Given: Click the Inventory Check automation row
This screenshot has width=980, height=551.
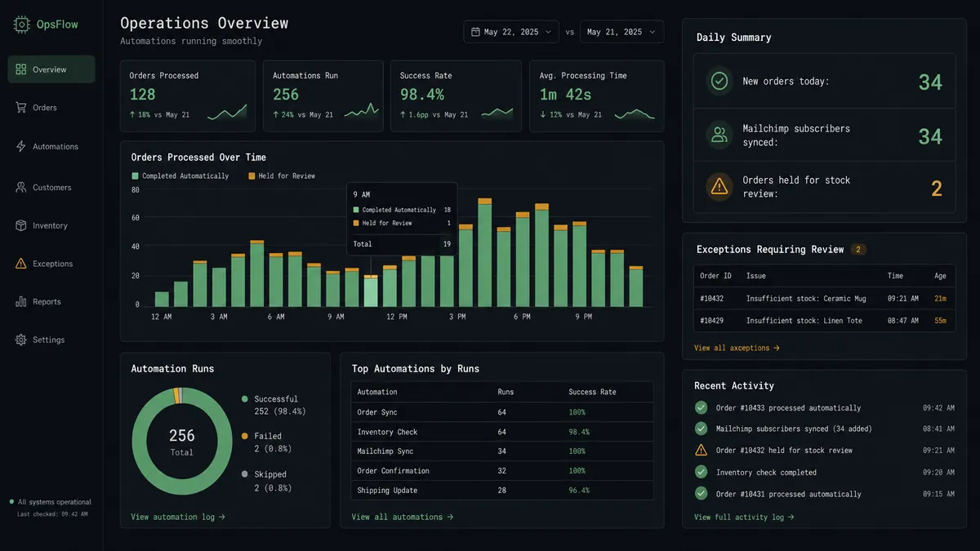Looking at the screenshot, I should [502, 432].
